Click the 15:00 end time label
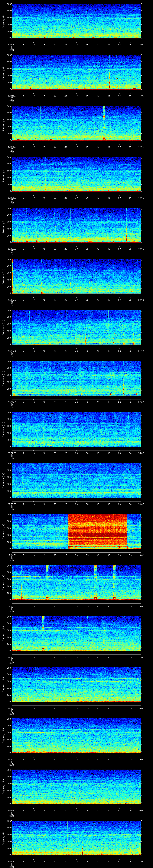This screenshot has height=868, width=153. [141, 44]
